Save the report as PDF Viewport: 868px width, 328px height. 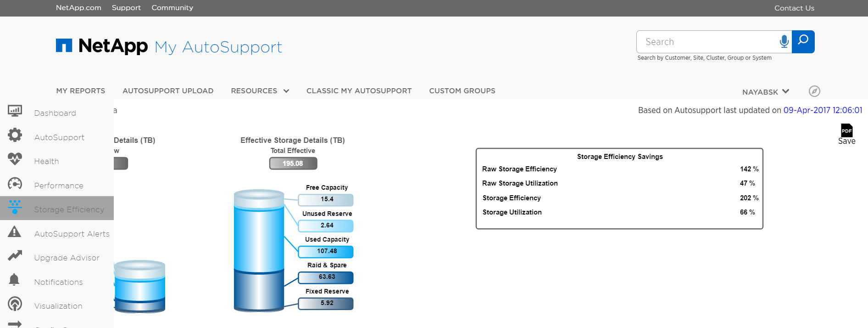[846, 134]
